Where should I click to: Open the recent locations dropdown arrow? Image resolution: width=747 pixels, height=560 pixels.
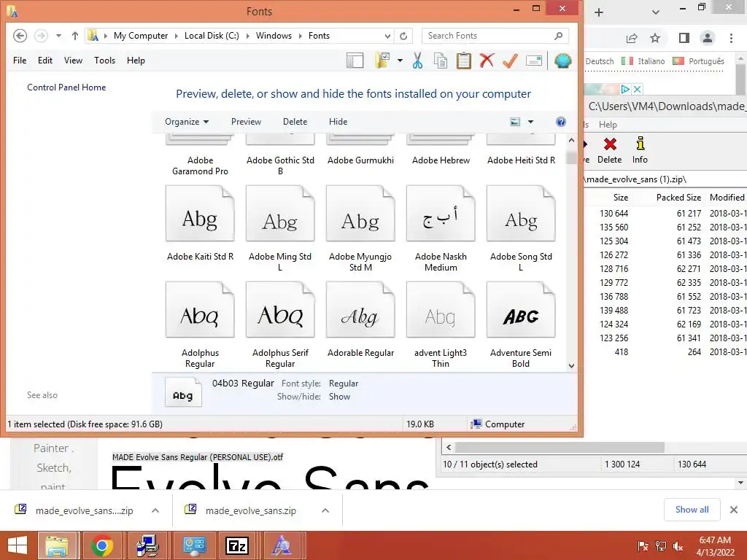[x=58, y=36]
